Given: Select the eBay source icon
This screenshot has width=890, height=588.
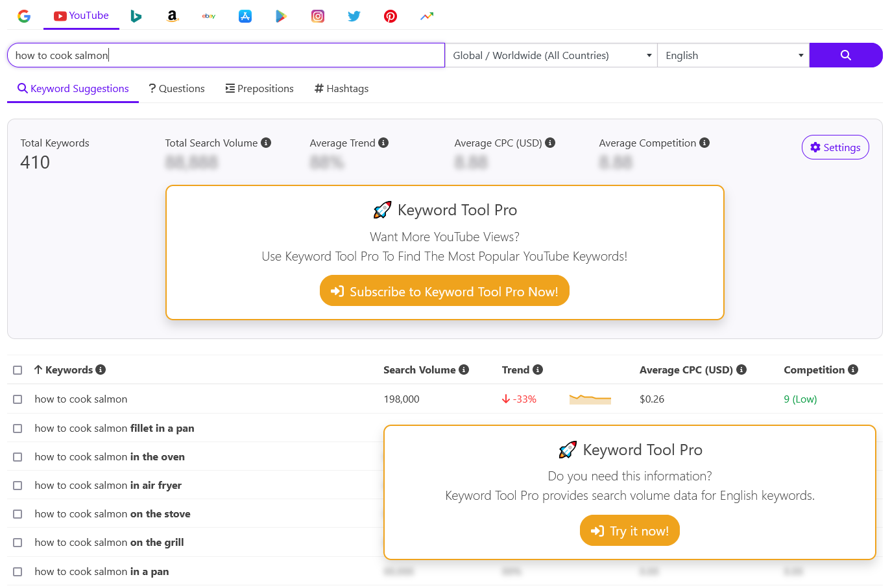Looking at the screenshot, I should pyautogui.click(x=209, y=16).
